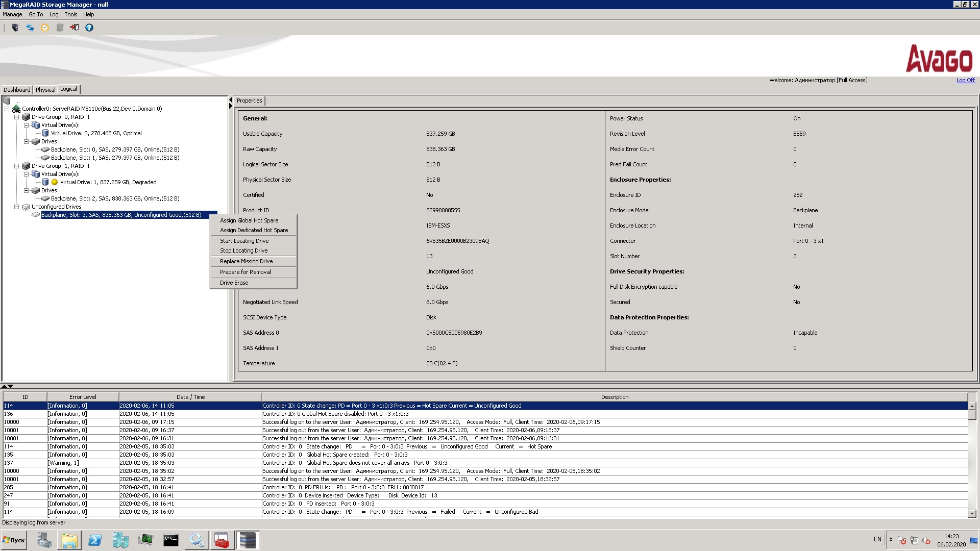Collapse the Unconfigured Drives node
Viewport: 980px width, 551px height.
16,207
